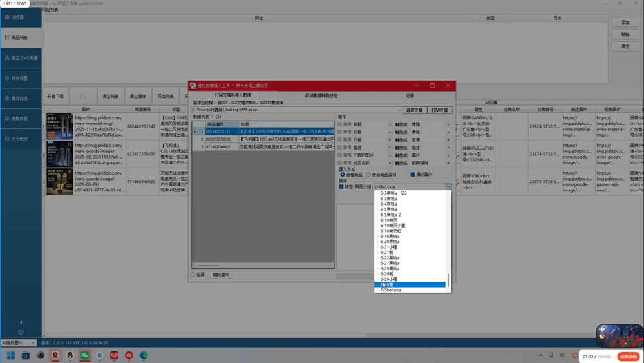Click the 选择文档 button

coord(414,110)
